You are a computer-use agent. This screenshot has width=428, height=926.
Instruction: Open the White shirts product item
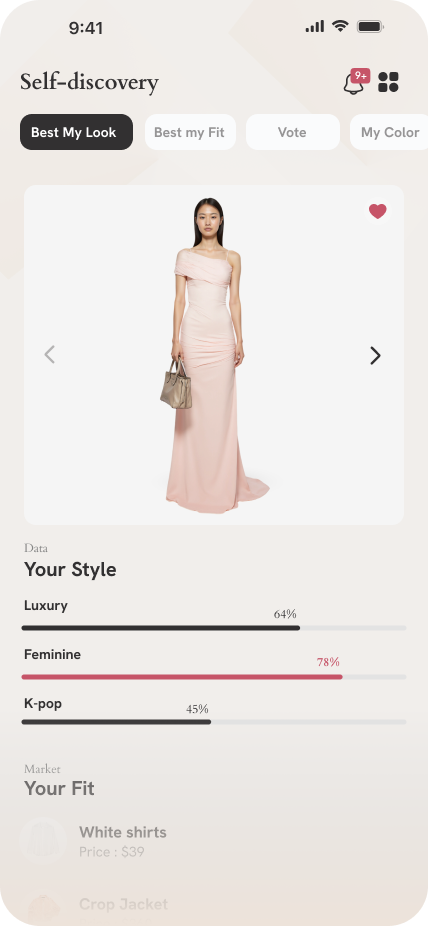(214, 841)
